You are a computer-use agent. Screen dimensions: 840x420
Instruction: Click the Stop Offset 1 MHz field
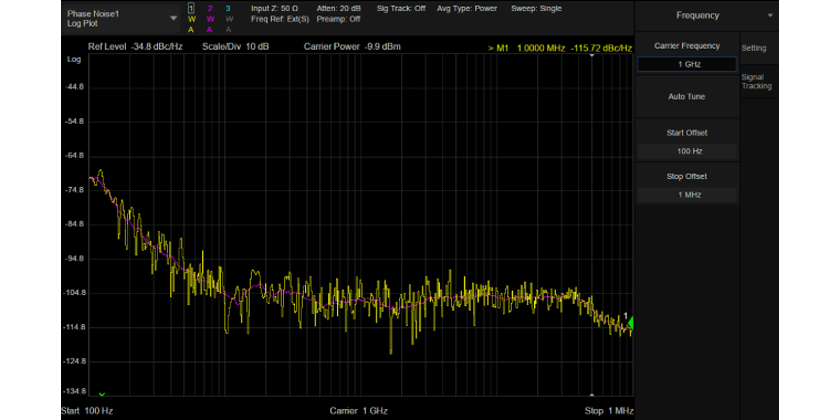click(x=687, y=195)
